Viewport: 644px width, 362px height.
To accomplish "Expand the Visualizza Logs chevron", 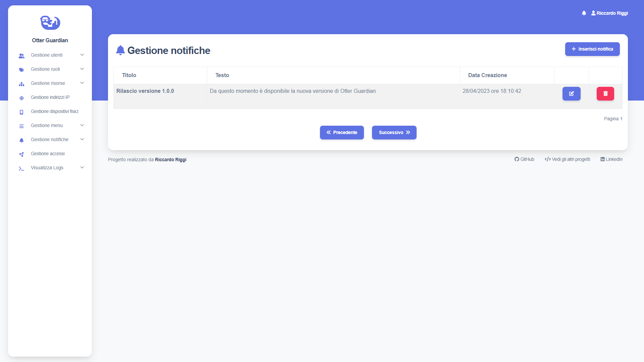I will [x=82, y=168].
